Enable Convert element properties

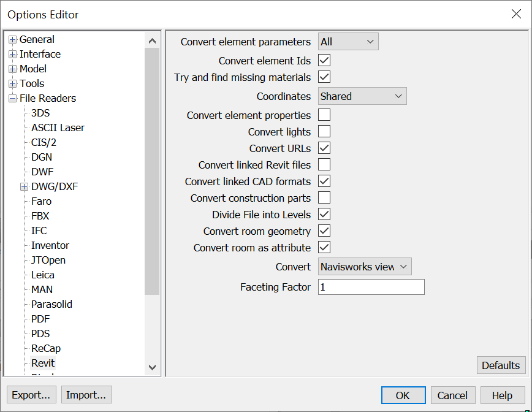pyautogui.click(x=324, y=115)
